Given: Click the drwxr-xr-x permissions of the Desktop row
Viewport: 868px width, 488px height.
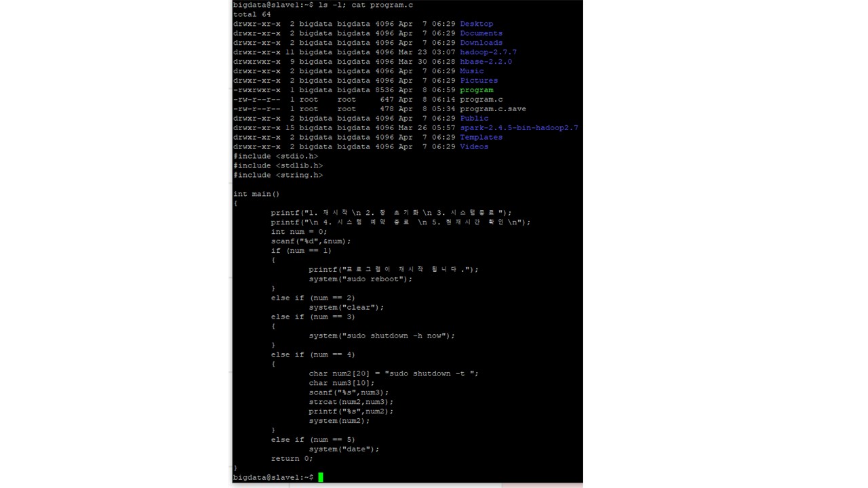Looking at the screenshot, I should [x=257, y=24].
